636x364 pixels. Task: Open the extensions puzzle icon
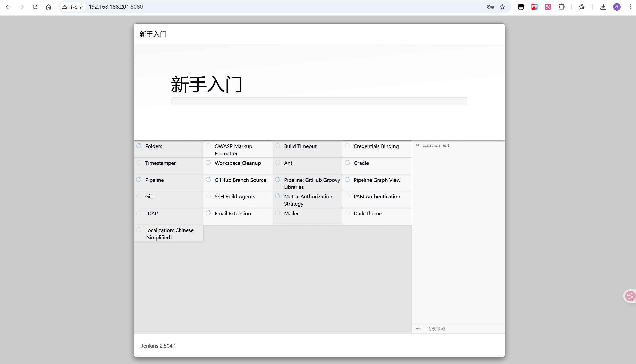pos(561,7)
